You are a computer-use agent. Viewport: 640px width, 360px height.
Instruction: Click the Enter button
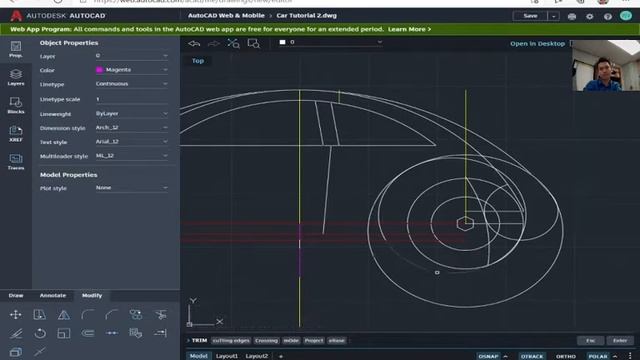pyautogui.click(x=620, y=340)
